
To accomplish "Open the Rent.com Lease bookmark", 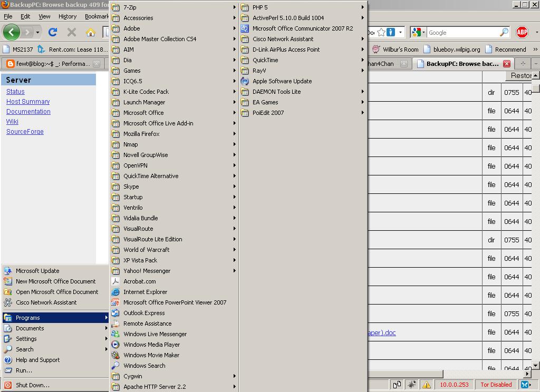I will tap(73, 49).
